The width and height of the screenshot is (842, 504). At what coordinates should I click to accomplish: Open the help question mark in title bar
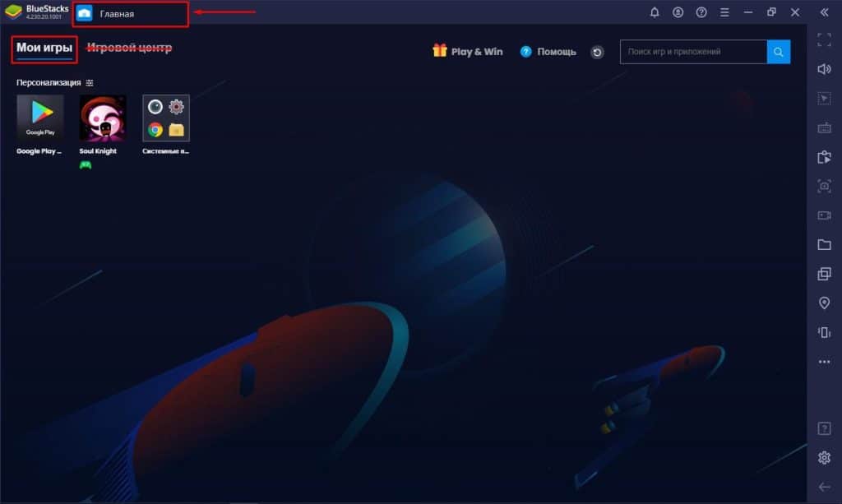(x=701, y=12)
